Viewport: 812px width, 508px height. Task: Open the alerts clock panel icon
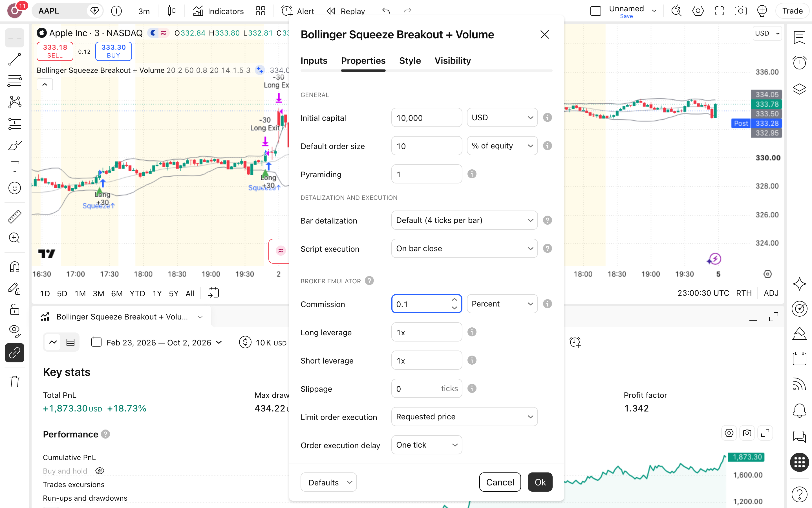pyautogui.click(x=799, y=62)
